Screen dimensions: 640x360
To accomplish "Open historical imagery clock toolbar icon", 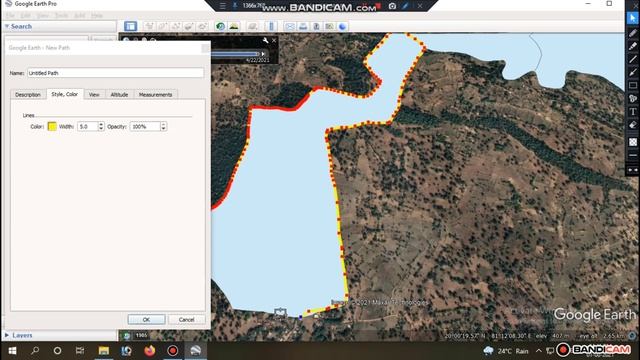I will [220, 27].
